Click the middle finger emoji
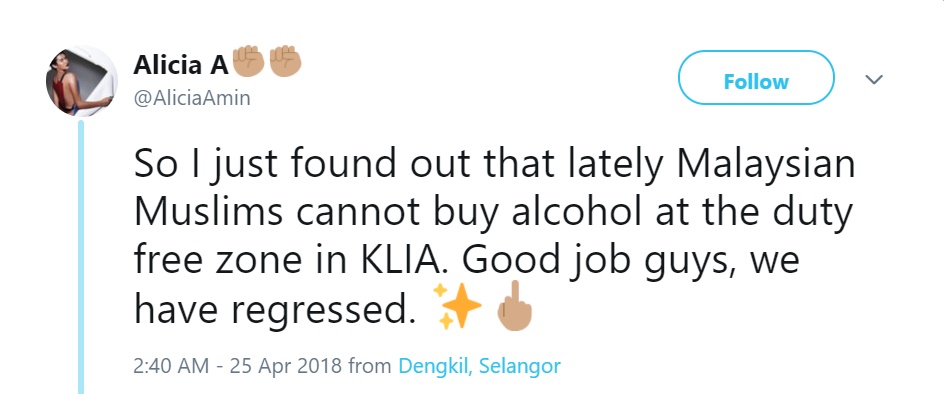Screen dimensions: 944x394 (514, 305)
